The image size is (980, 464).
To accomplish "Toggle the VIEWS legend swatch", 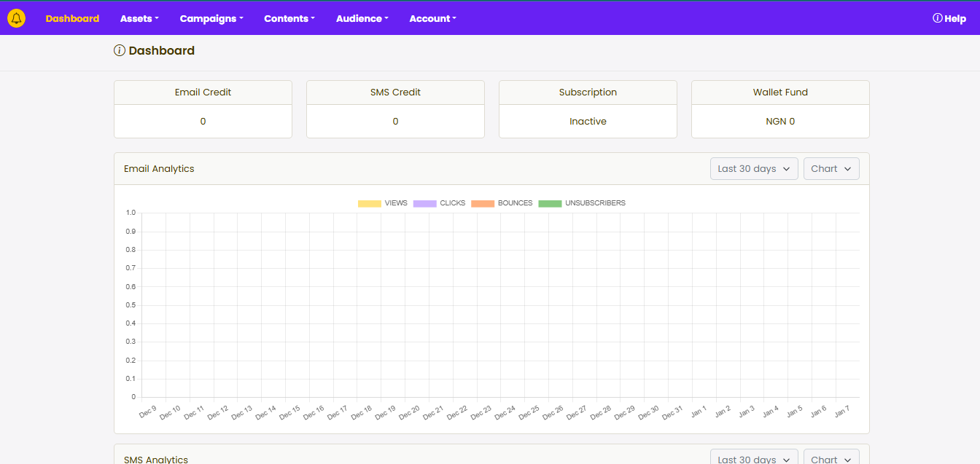I will 370,203.
